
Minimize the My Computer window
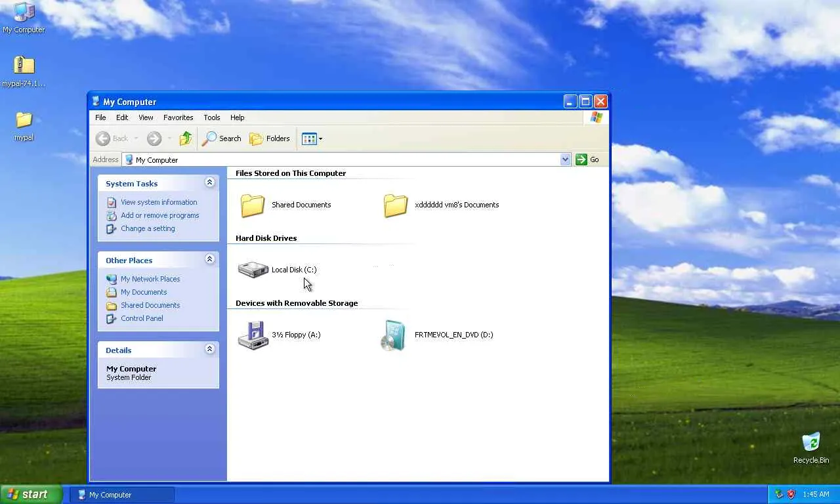570,101
